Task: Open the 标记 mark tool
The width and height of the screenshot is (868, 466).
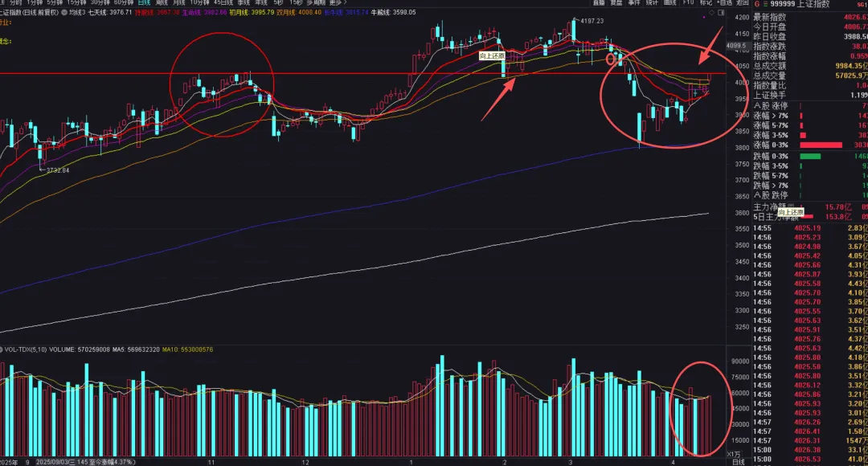Action: pos(706,2)
